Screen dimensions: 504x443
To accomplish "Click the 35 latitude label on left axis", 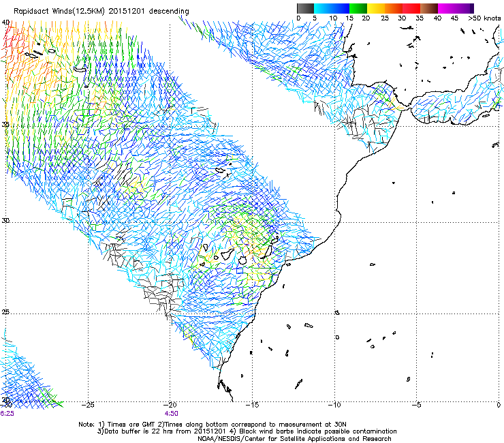I will 5,124.
